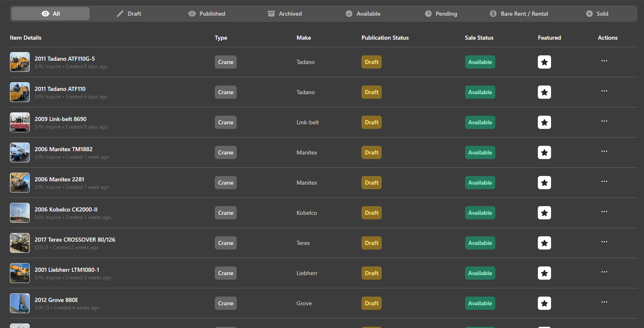Show Archived items tab
The height and width of the screenshot is (328, 644).
pos(285,14)
